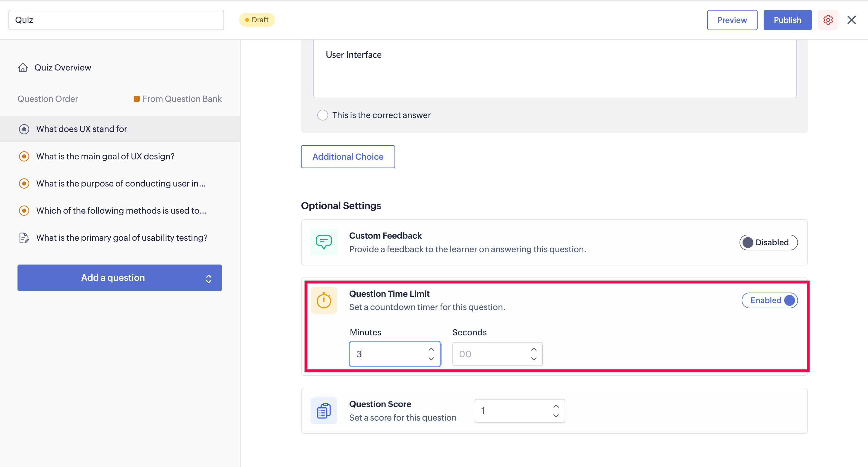Select 'What is the purpose of conducting user in...' question

tap(121, 183)
